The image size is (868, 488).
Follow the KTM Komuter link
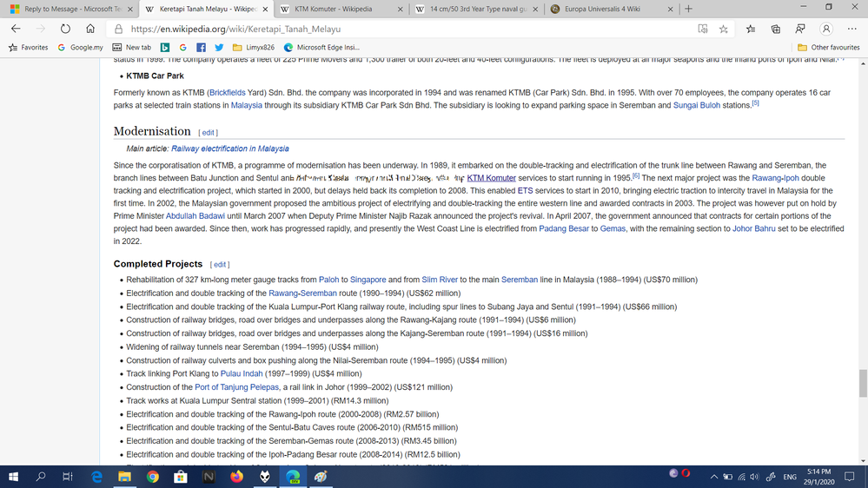pos(491,178)
